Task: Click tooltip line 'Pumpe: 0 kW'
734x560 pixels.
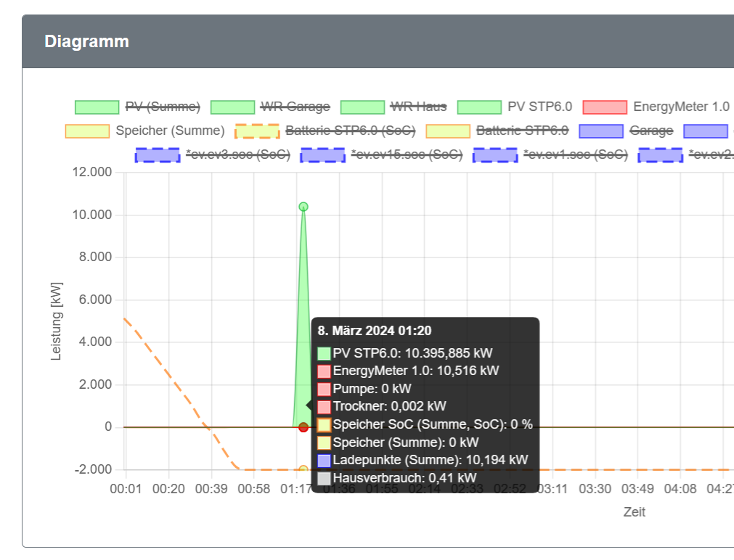Action: coord(372,389)
